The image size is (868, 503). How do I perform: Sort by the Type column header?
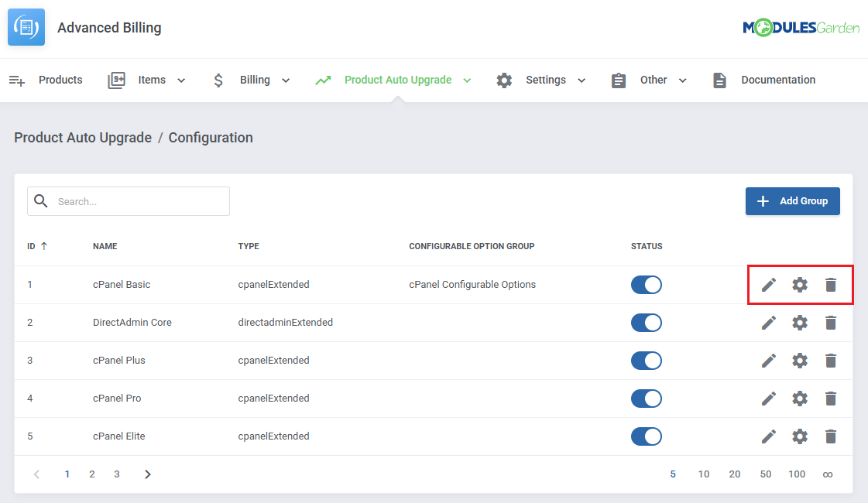tap(249, 246)
